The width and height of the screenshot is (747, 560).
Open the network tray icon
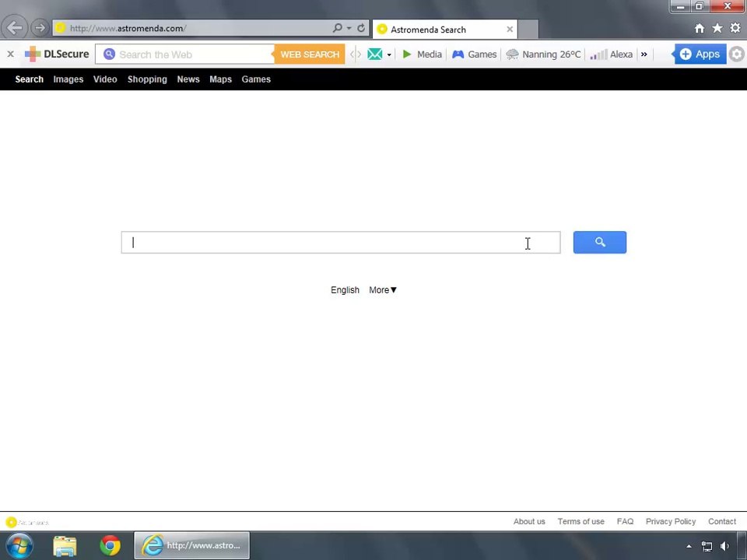[707, 546]
